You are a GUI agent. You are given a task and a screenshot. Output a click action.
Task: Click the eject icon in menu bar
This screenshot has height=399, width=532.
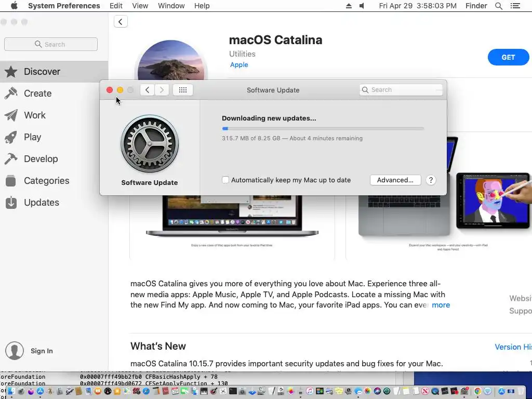tap(349, 6)
